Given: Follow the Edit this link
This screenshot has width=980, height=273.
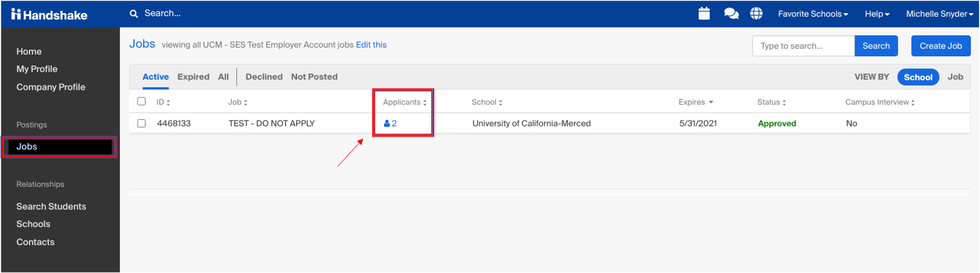Looking at the screenshot, I should click(371, 45).
